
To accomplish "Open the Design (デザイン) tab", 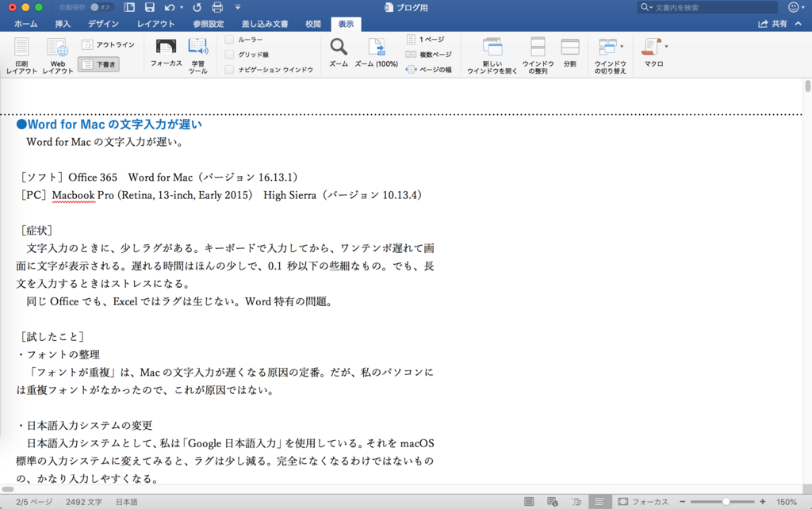I will 103,24.
